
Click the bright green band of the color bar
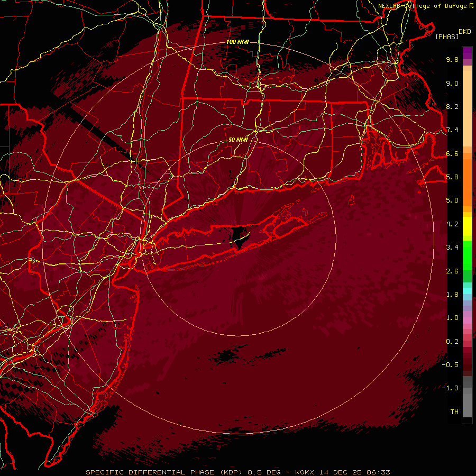click(467, 257)
